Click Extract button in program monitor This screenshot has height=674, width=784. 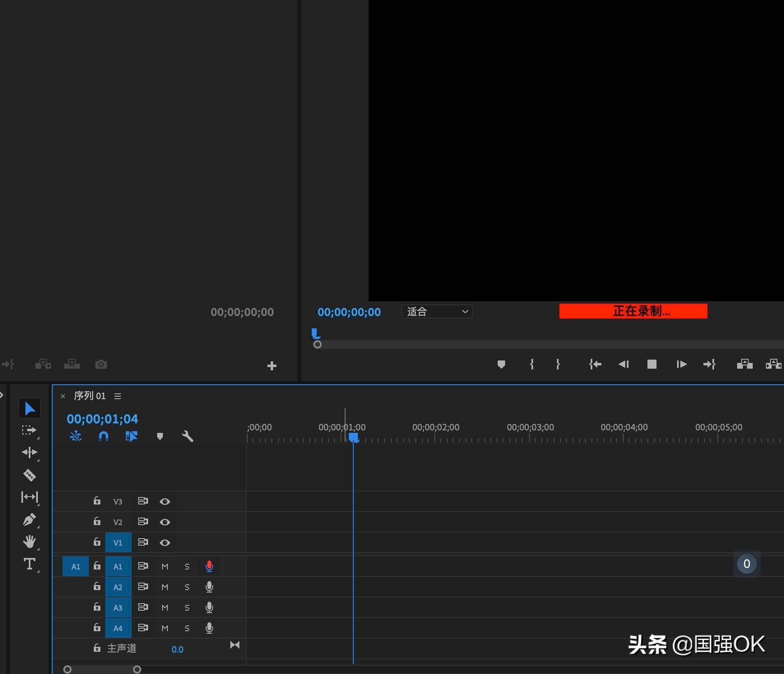click(773, 364)
